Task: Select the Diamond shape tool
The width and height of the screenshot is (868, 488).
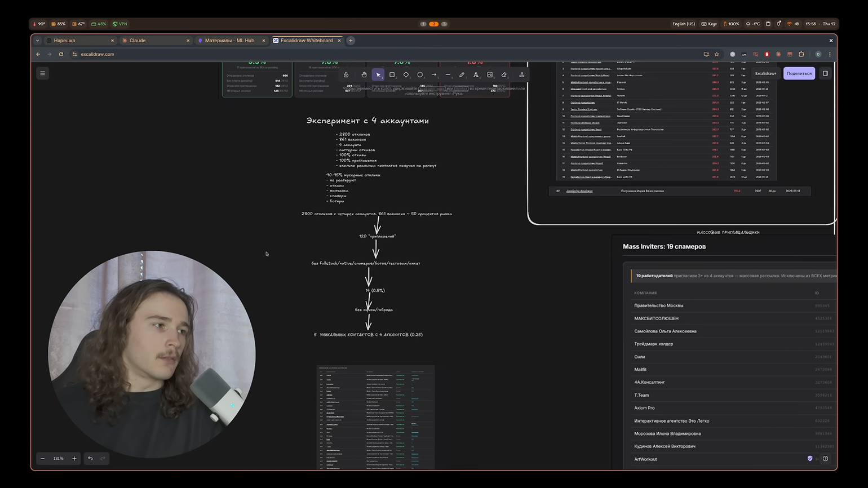Action: [x=406, y=75]
